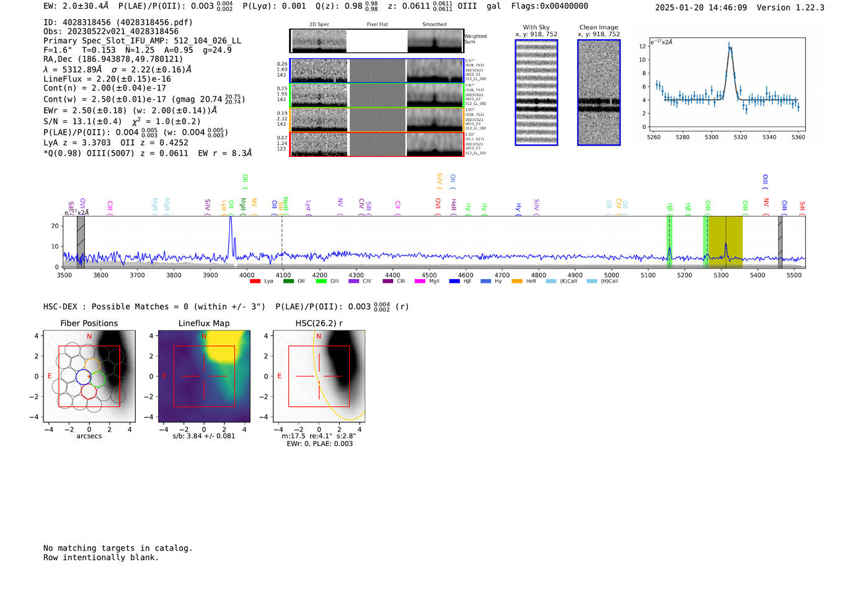The width and height of the screenshot is (868, 591).
Task: Select the orange-bordered fiber spectrum row
Action: [x=376, y=120]
